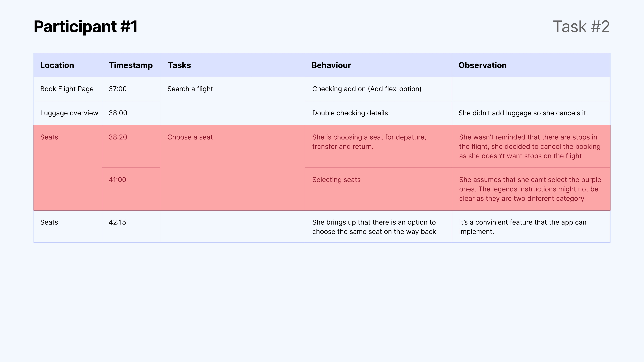This screenshot has height=362, width=644.
Task: Select the Timestamp column header
Action: [x=130, y=65]
